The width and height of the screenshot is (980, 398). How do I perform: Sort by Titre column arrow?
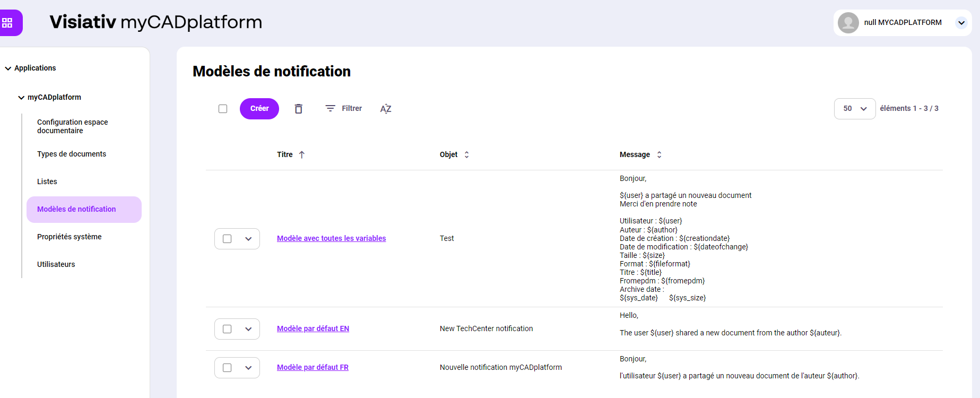pyautogui.click(x=302, y=155)
